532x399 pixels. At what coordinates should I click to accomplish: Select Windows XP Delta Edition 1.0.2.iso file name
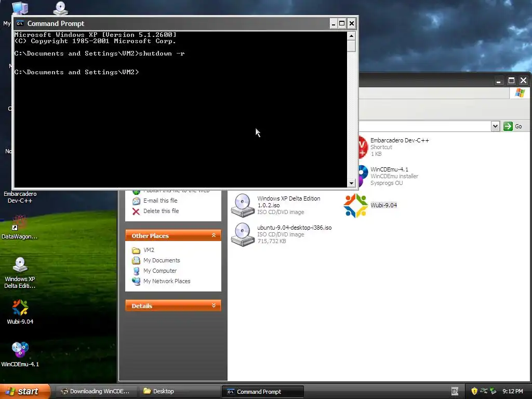pyautogui.click(x=289, y=202)
